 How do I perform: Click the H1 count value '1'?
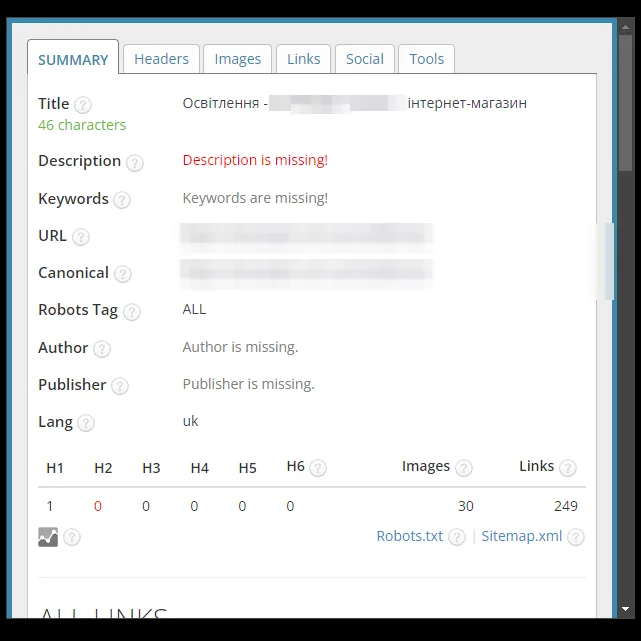50,506
